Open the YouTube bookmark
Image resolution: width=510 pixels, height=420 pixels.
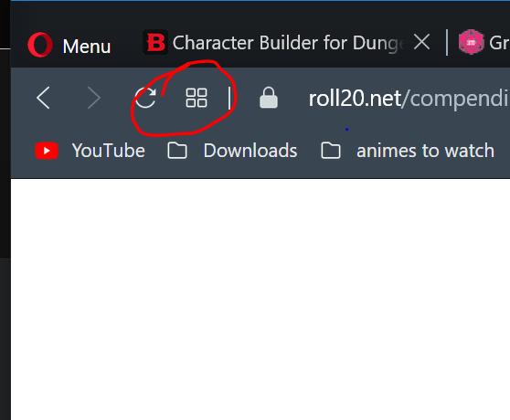pos(90,151)
